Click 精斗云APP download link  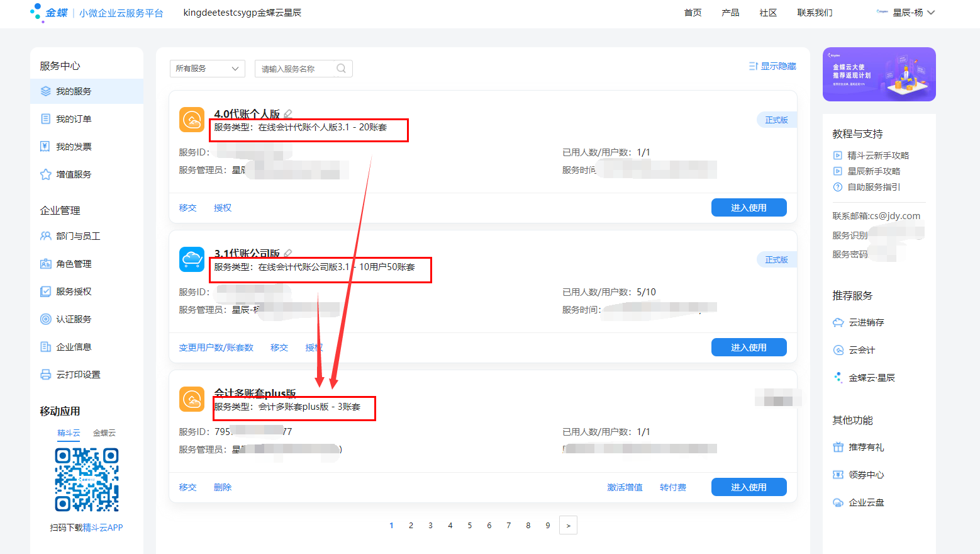[103, 528]
